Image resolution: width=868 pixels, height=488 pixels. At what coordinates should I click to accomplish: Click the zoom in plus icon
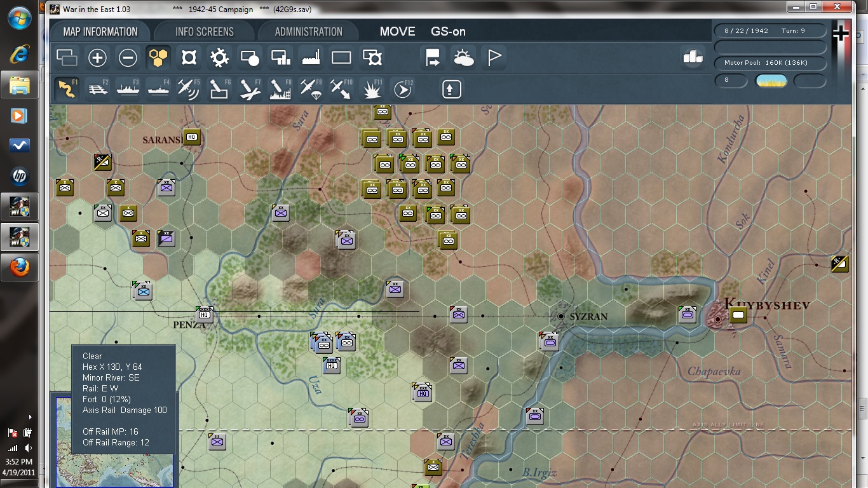97,58
